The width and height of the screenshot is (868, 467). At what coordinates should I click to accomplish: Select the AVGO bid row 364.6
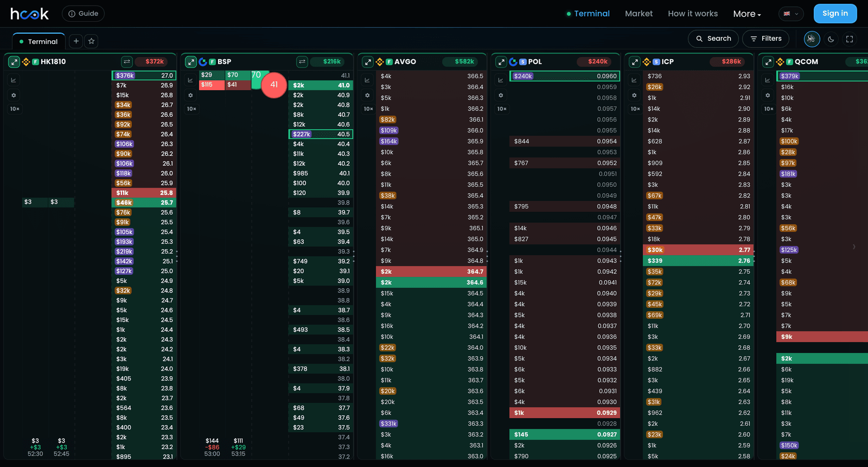431,282
